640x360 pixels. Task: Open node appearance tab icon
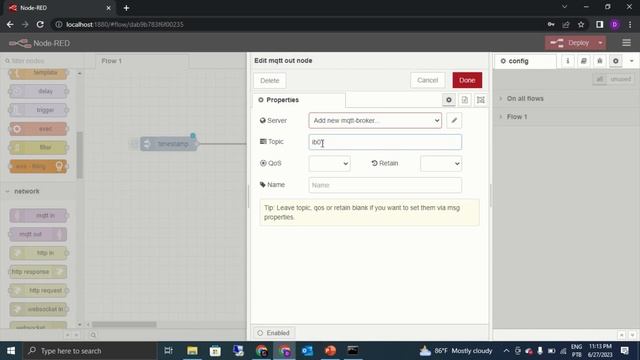pos(480,100)
